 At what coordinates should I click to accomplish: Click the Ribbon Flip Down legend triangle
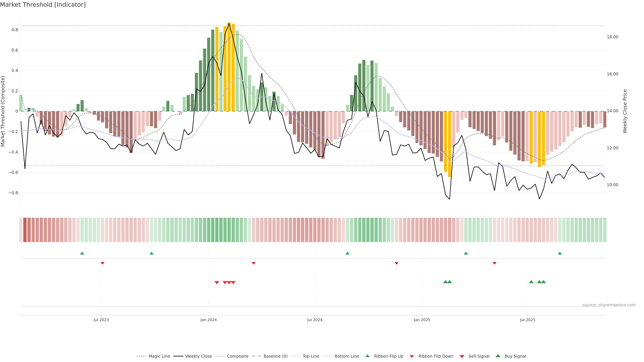tap(412, 356)
